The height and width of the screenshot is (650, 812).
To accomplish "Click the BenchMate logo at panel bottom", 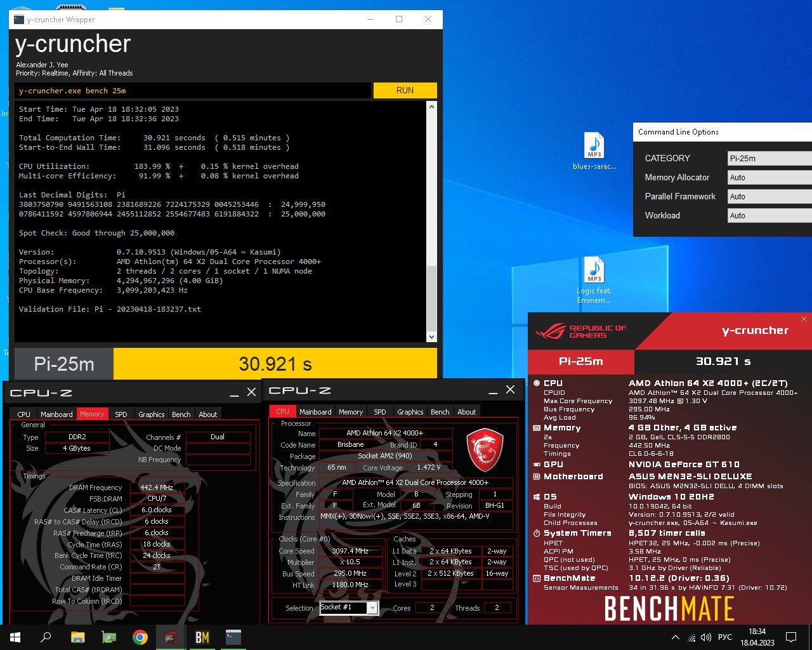I will coord(669,608).
